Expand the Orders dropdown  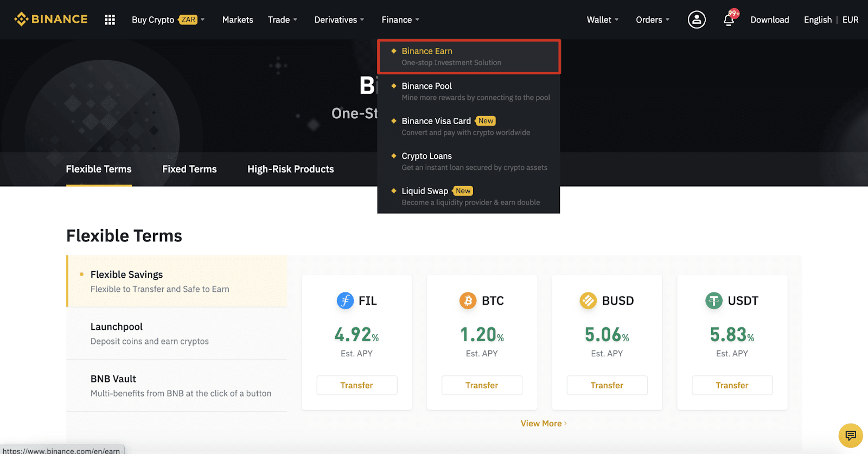(653, 20)
